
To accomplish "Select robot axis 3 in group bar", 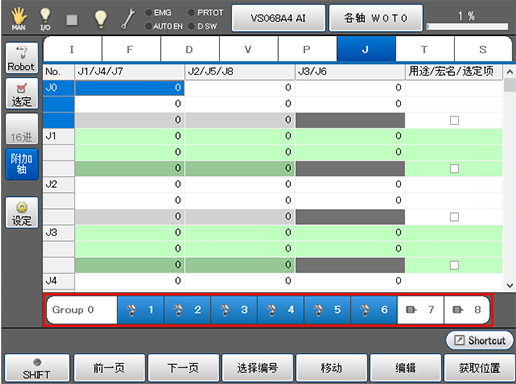I will coord(234,310).
